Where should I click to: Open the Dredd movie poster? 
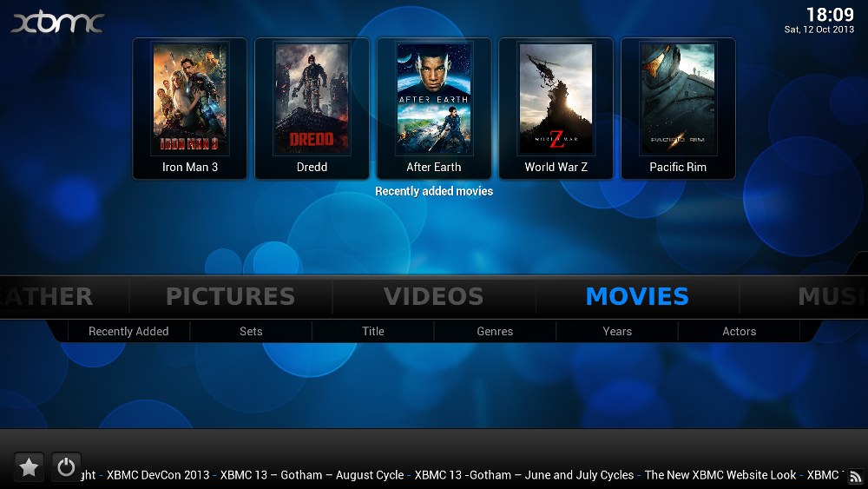(312, 99)
